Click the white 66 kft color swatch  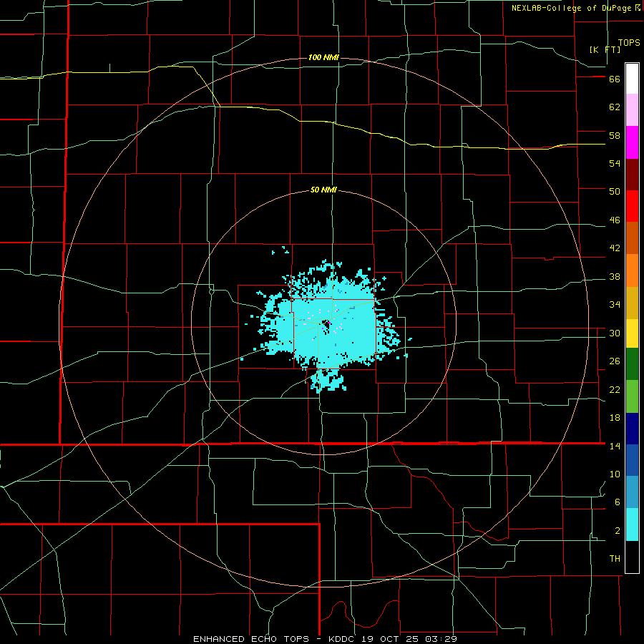tap(632, 79)
